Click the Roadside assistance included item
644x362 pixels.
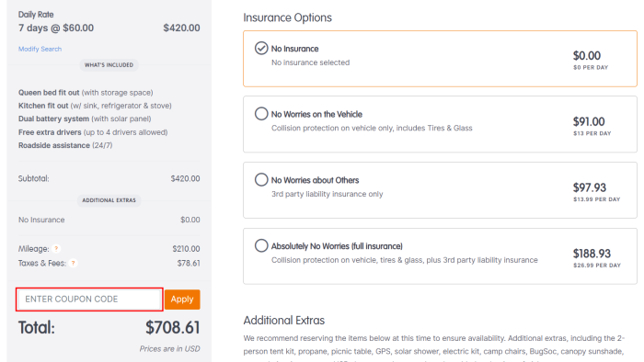tap(65, 145)
